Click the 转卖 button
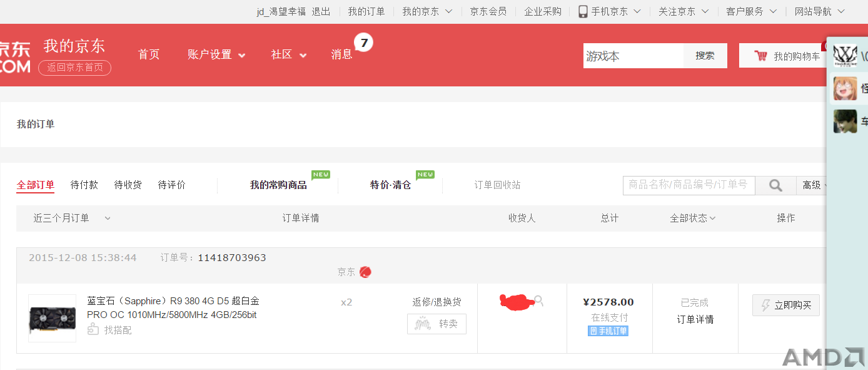 437,324
